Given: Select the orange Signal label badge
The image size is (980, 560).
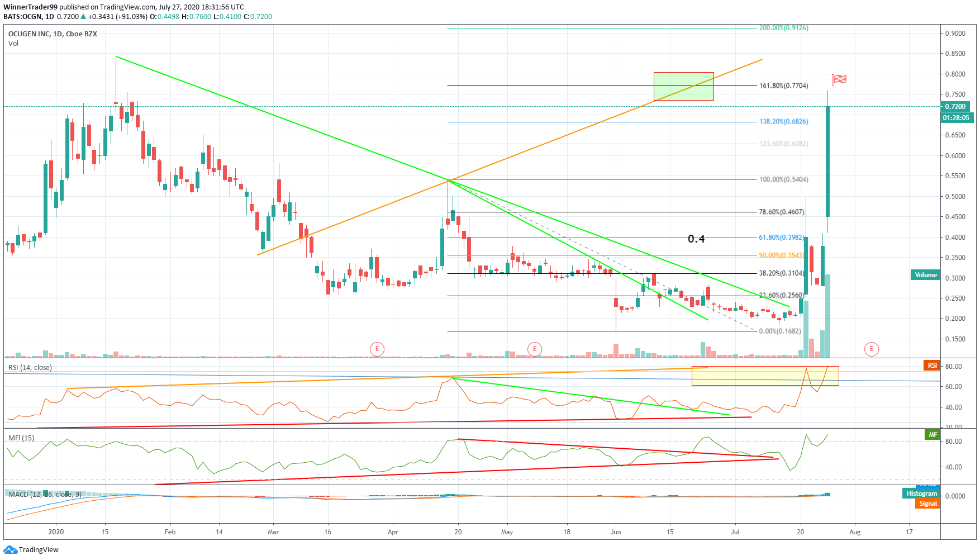Looking at the screenshot, I should tap(927, 504).
